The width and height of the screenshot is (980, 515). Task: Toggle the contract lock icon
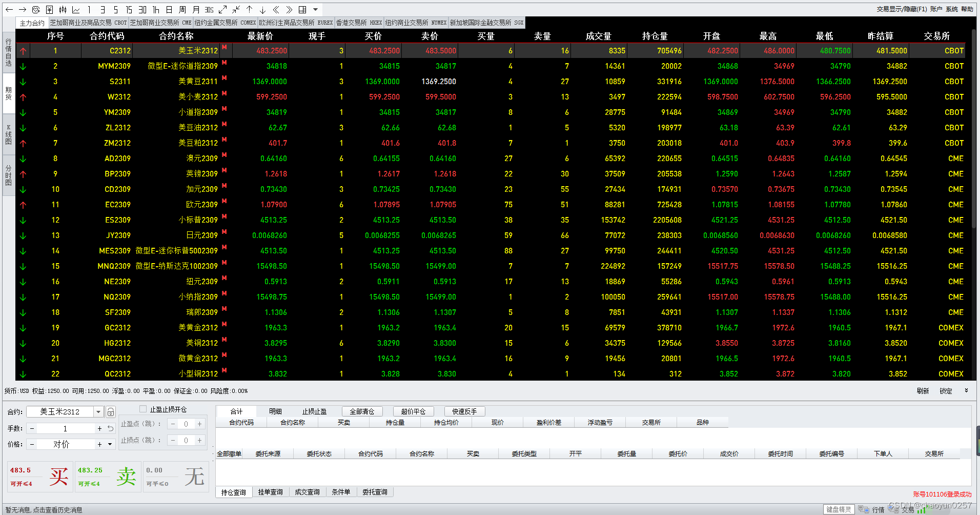[x=110, y=412]
